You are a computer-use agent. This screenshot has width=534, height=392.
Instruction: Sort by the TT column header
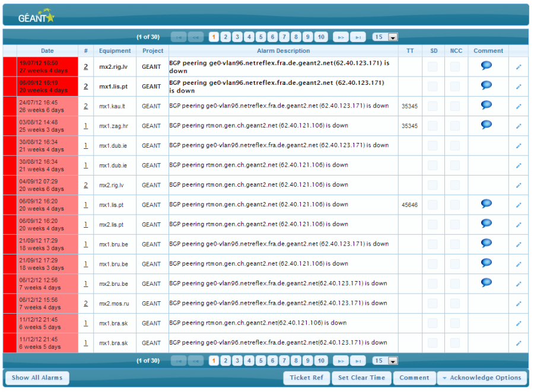click(410, 50)
